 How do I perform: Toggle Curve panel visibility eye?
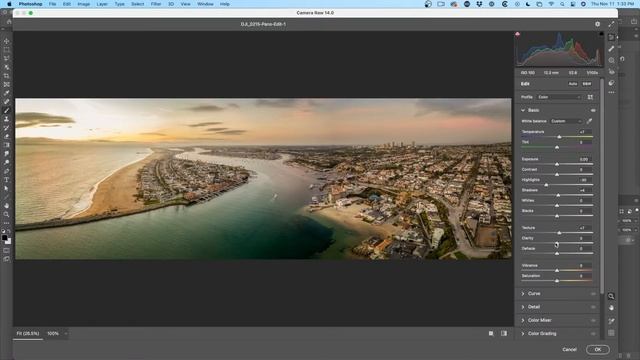click(593, 293)
